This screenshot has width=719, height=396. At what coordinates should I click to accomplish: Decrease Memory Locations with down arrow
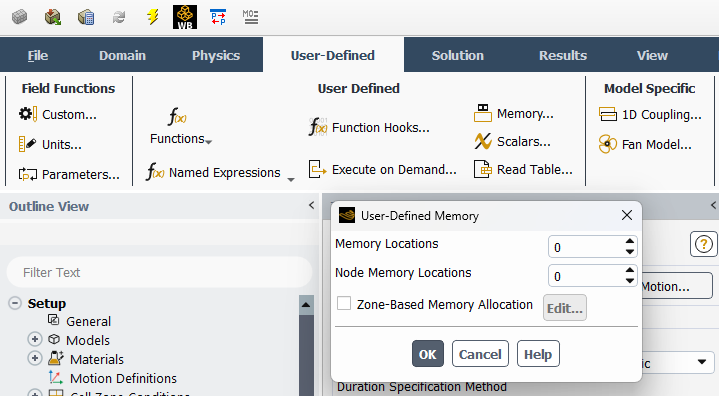point(630,252)
